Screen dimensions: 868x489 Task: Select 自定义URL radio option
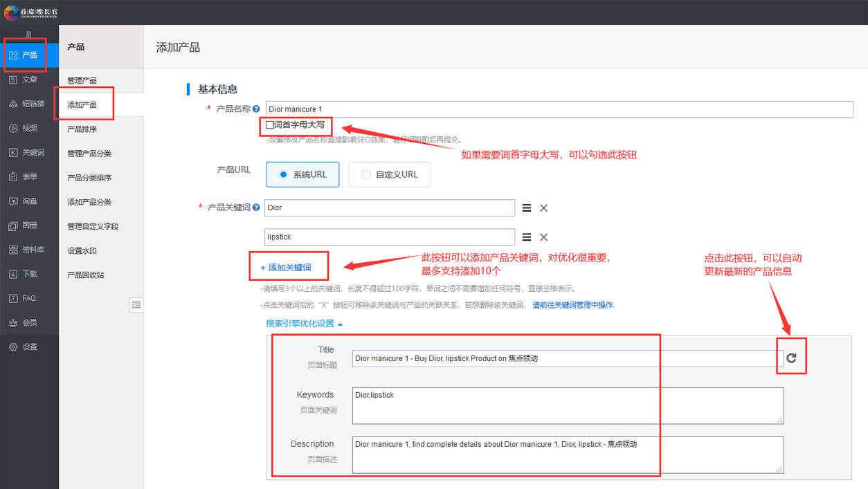pyautogui.click(x=366, y=175)
